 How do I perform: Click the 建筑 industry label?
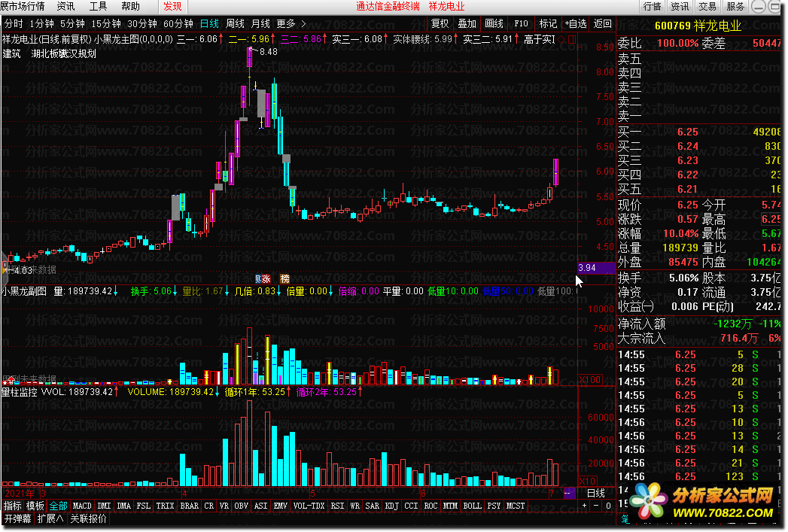coord(12,53)
